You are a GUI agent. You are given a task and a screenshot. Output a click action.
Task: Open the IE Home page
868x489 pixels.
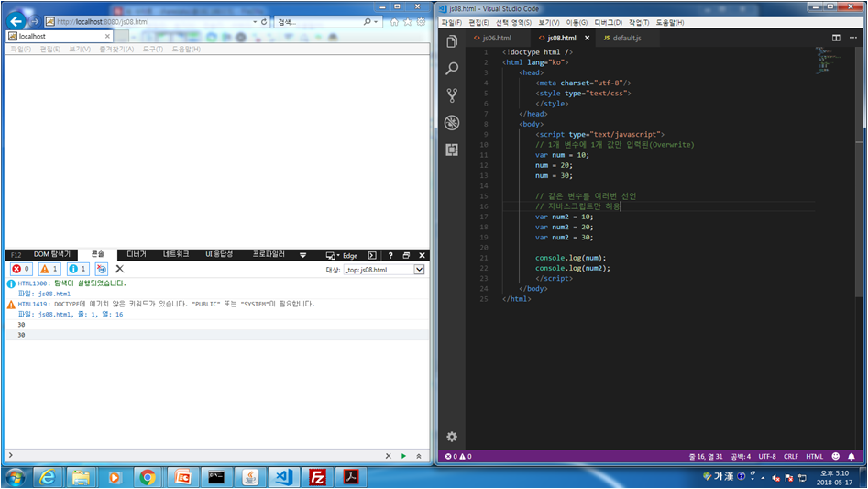coord(394,22)
